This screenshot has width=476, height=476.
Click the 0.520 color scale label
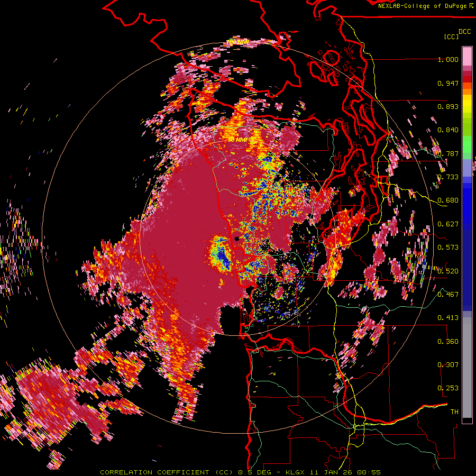(x=448, y=271)
